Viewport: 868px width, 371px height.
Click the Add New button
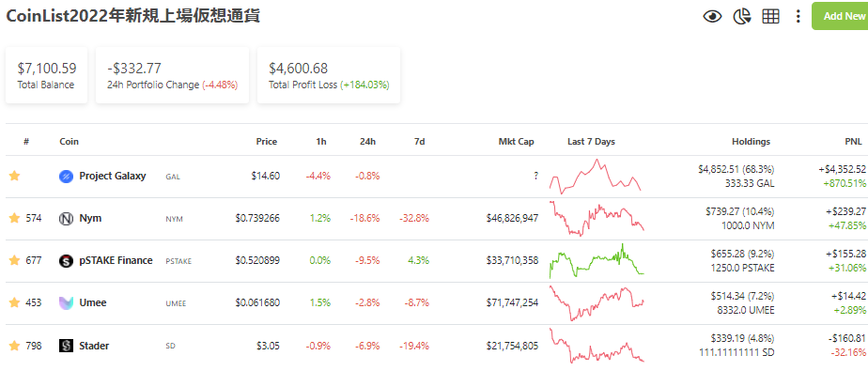click(841, 16)
